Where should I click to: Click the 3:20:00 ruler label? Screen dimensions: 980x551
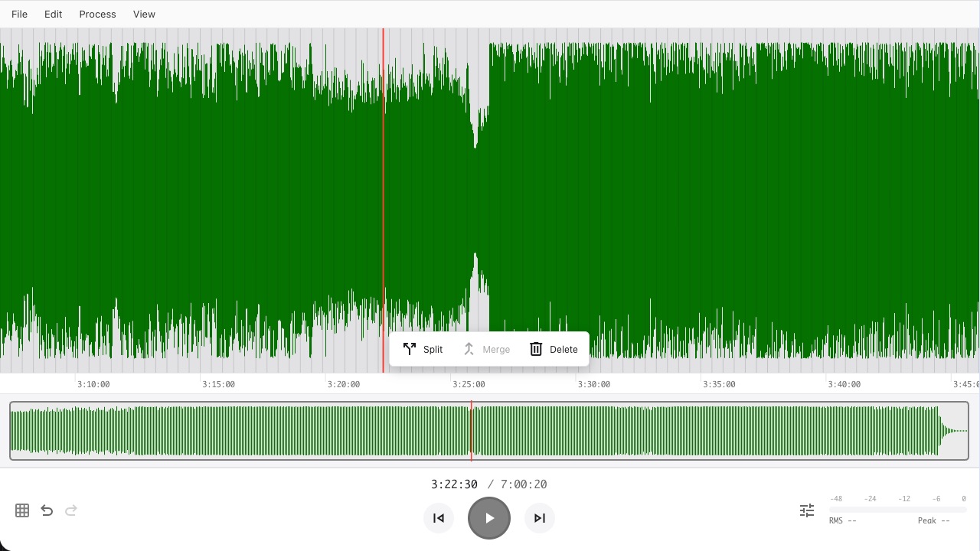pos(344,384)
